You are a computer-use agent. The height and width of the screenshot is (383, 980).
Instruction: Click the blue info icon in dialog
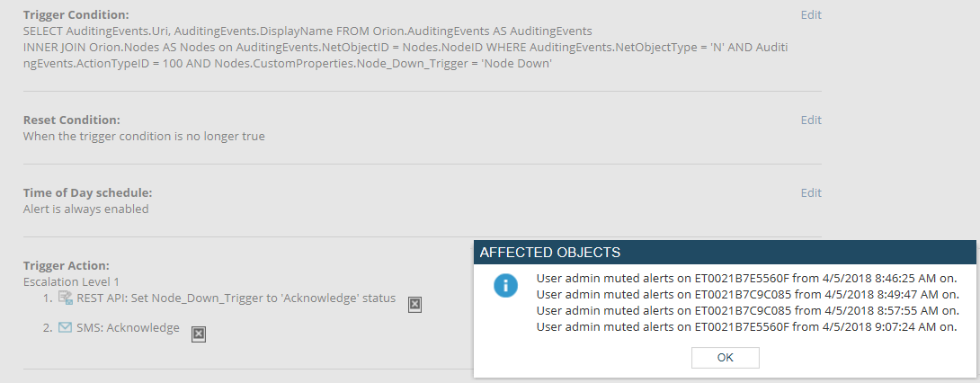coord(505,286)
